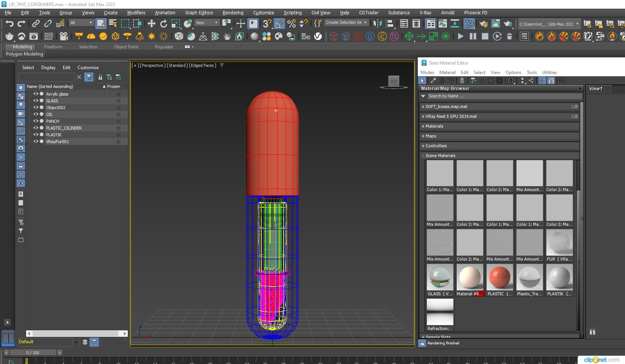Select the Select and Rotate tool
The image size is (625, 364).
click(163, 23)
